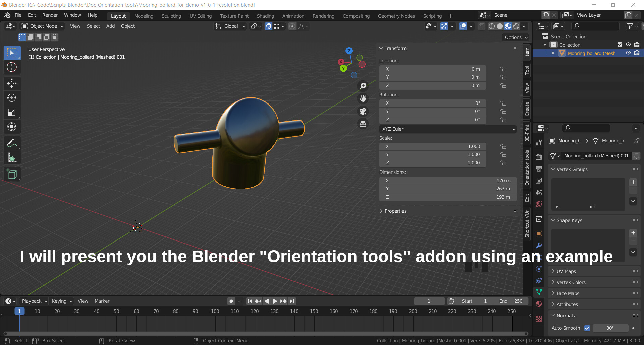Switch to wireframe viewport shading
The width and height of the screenshot is (644, 345).
(492, 26)
